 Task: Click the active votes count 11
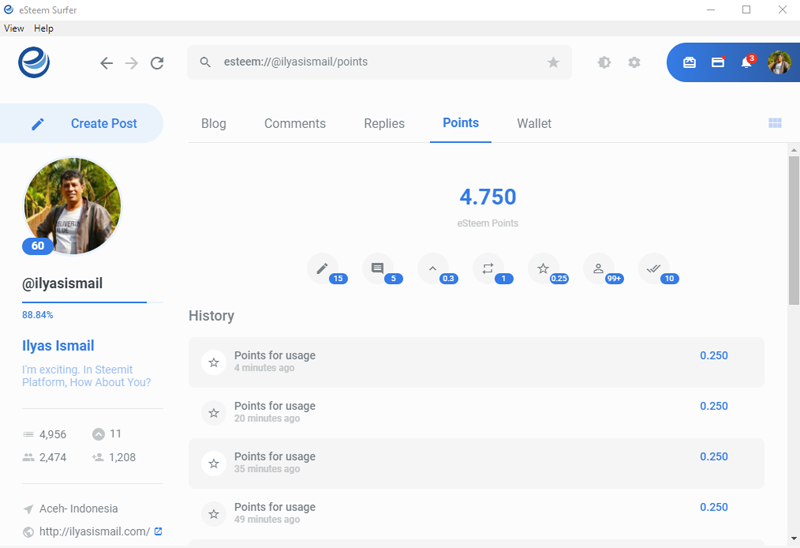tap(115, 434)
